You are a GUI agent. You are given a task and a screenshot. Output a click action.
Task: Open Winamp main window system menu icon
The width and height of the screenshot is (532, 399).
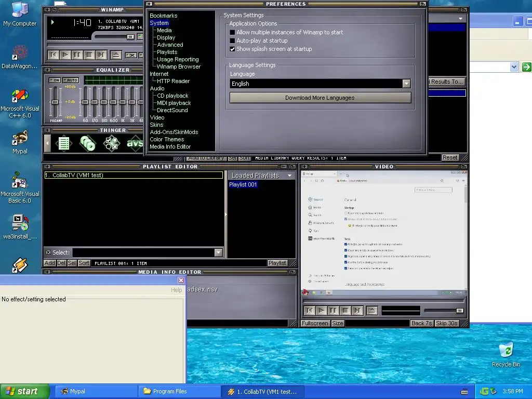47,10
